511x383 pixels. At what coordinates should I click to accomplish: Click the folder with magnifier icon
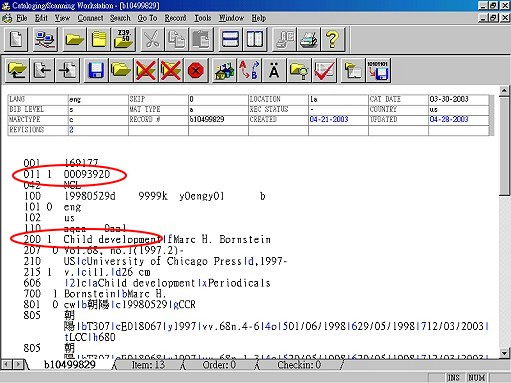click(x=299, y=70)
